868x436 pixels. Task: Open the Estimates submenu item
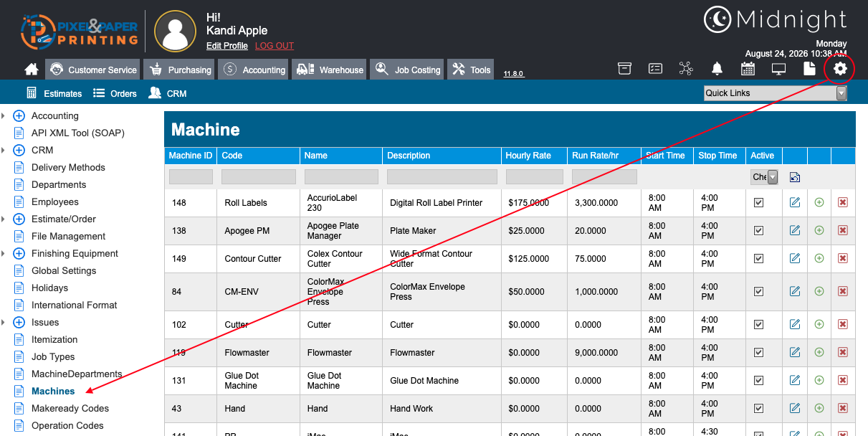[54, 93]
